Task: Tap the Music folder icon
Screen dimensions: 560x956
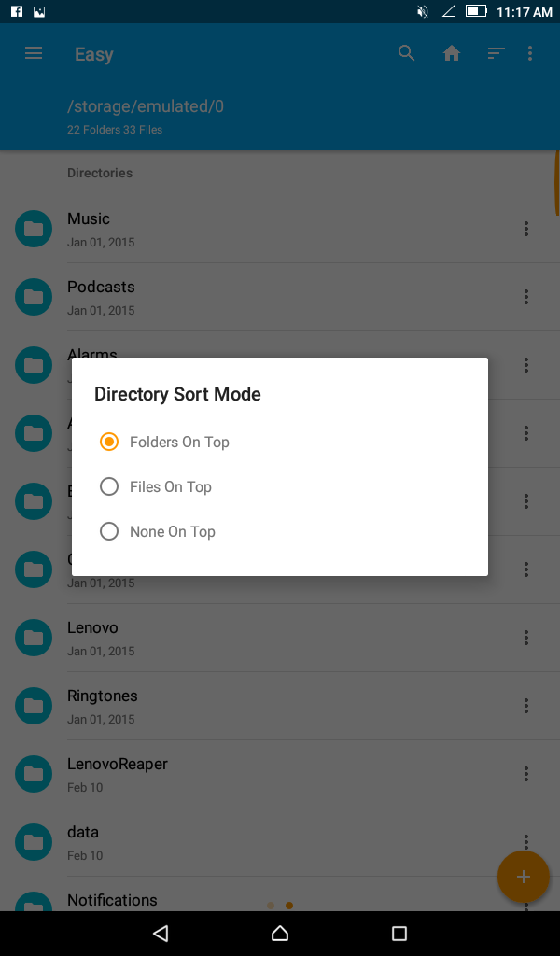Action: (x=34, y=228)
